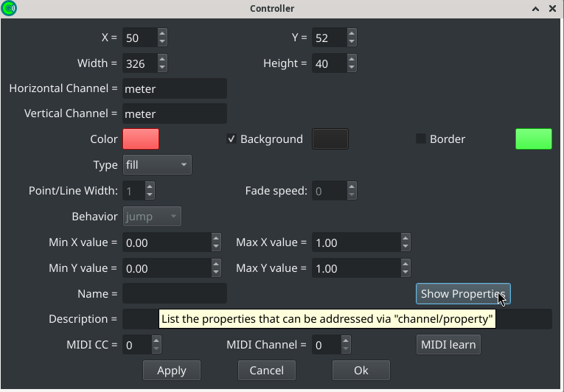Open the dark Background color swatch
The image size is (564, 392).
330,139
